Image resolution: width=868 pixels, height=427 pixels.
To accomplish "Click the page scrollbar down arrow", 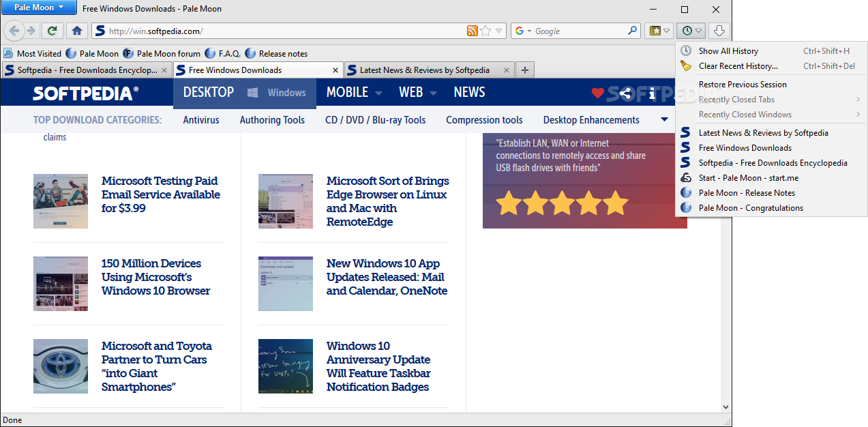I will (x=725, y=407).
